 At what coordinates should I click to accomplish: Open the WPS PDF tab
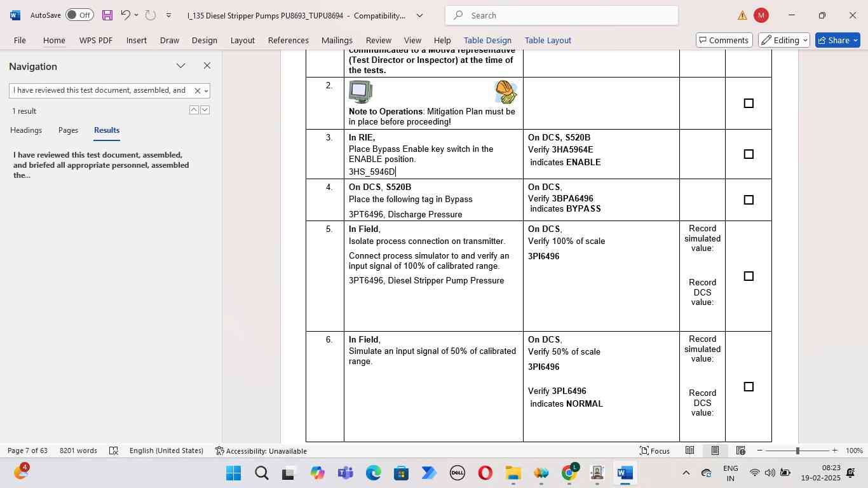coord(96,40)
